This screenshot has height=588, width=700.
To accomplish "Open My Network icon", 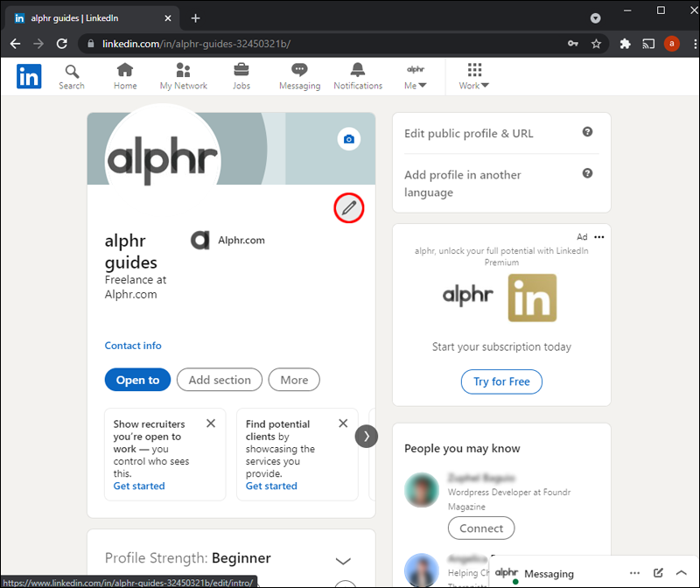I will (184, 76).
